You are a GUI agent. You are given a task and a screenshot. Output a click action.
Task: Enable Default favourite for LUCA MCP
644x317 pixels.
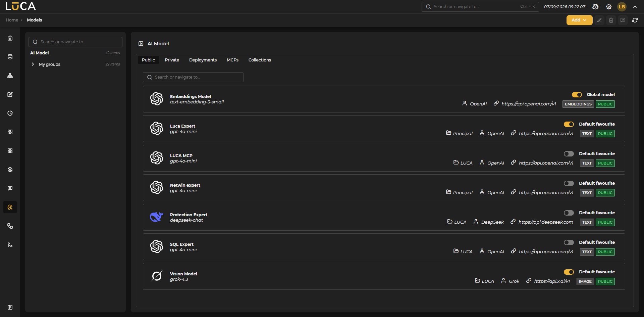pos(569,154)
